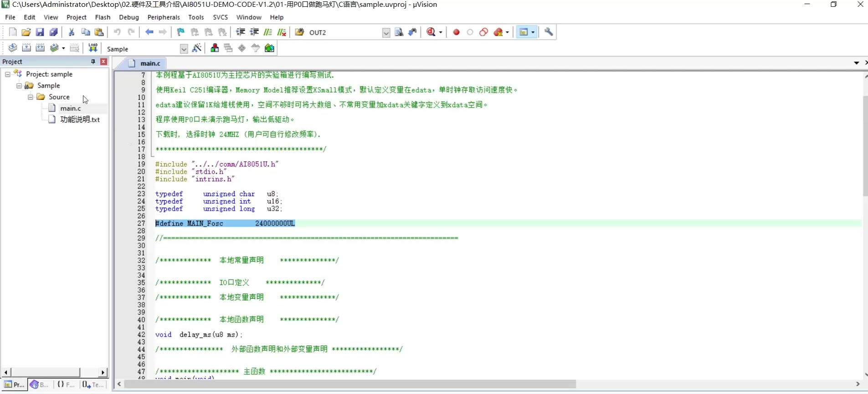Open the Debug menu

point(129,17)
